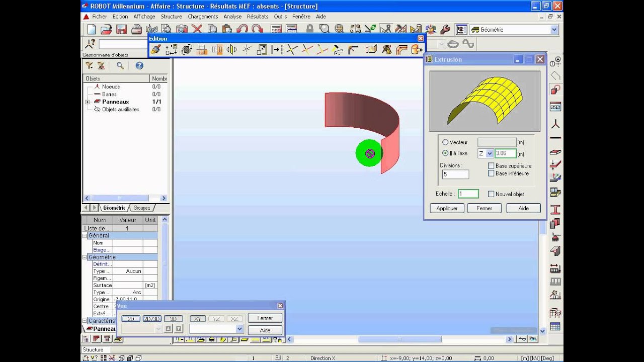
Task: Select the rotate tool in the Edition toolbar
Action: (x=187, y=49)
